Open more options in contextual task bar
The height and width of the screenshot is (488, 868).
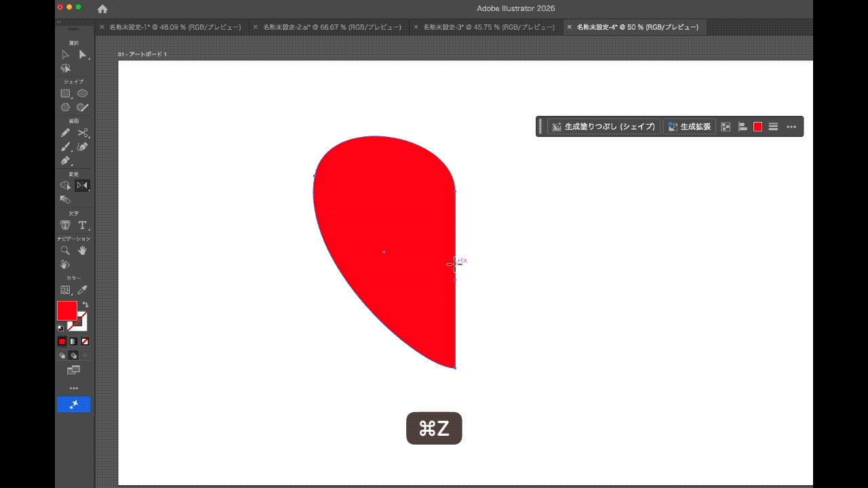791,127
